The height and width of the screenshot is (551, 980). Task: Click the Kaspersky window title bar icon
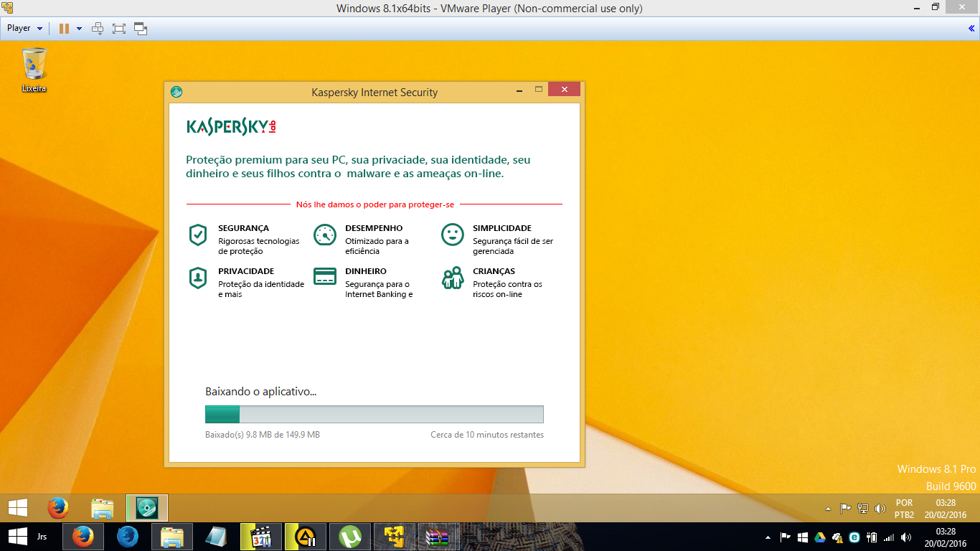pos(176,92)
